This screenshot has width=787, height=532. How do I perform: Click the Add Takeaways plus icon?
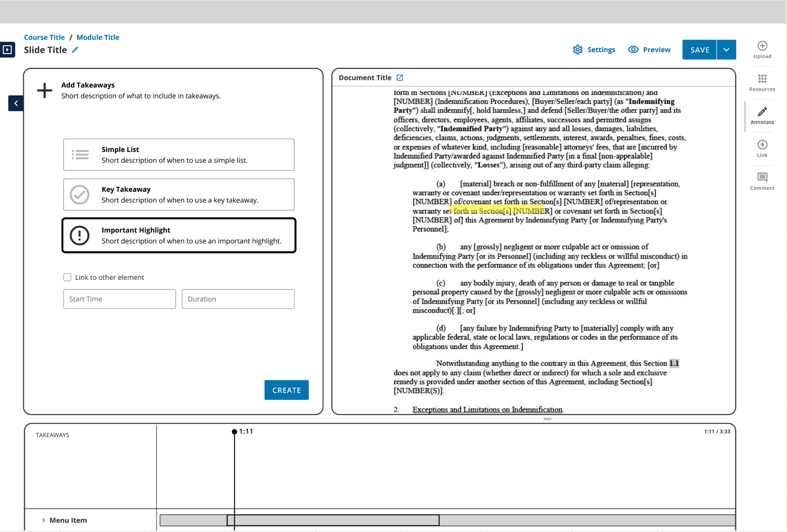44,90
